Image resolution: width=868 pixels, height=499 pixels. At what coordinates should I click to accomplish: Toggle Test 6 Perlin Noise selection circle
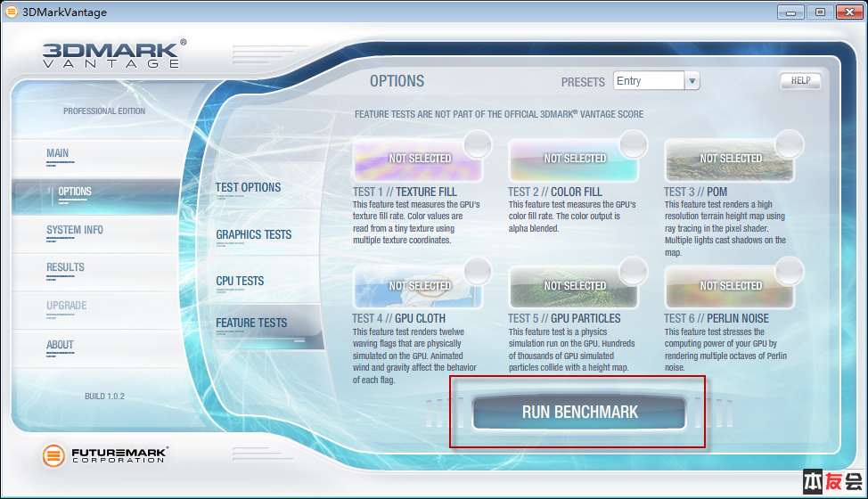(790, 271)
